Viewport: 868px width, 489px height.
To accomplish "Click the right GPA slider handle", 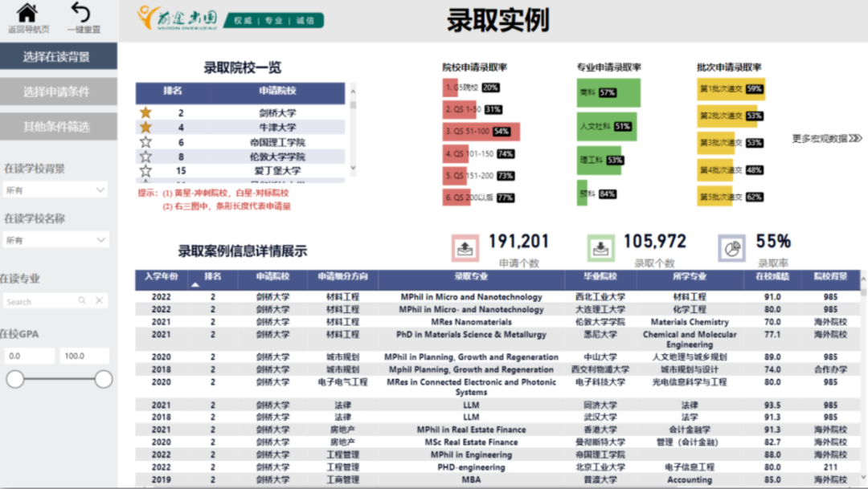I will 103,380.
